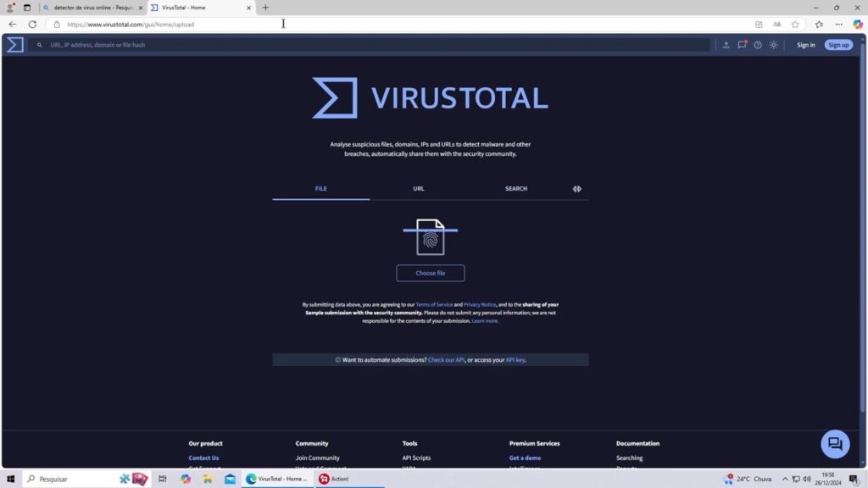The image size is (868, 488).
Task: Open browser settings and more menu
Action: click(x=838, y=25)
